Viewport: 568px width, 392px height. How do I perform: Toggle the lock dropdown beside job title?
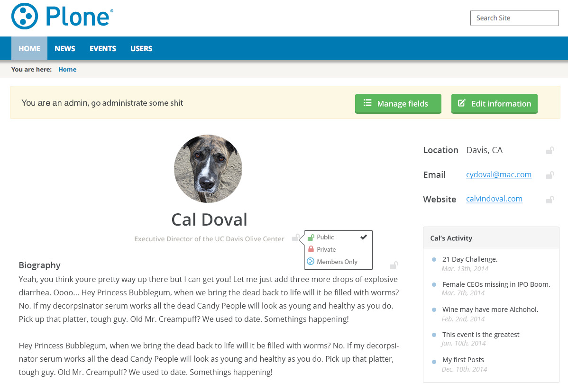click(295, 237)
